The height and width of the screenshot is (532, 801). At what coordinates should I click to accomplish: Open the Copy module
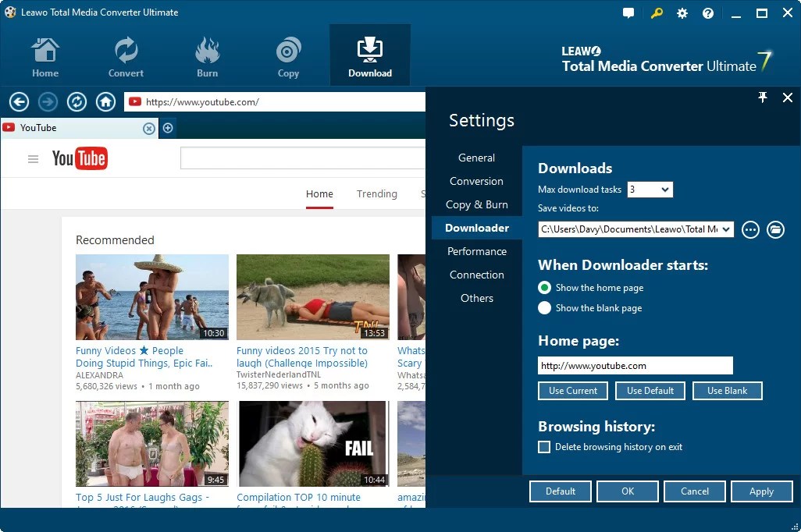click(x=288, y=57)
